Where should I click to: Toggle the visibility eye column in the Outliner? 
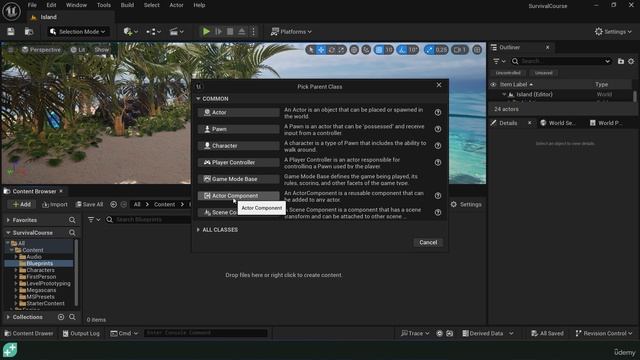(x=493, y=84)
